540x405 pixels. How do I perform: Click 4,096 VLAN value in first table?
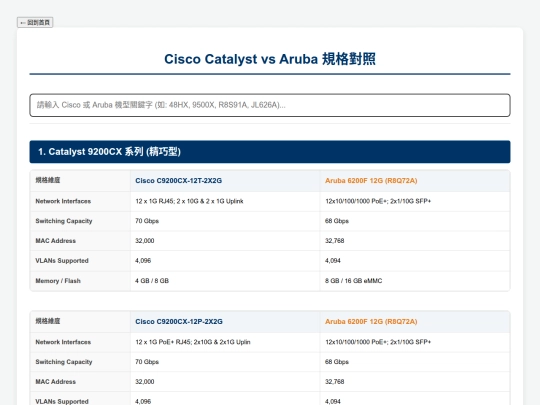click(143, 261)
